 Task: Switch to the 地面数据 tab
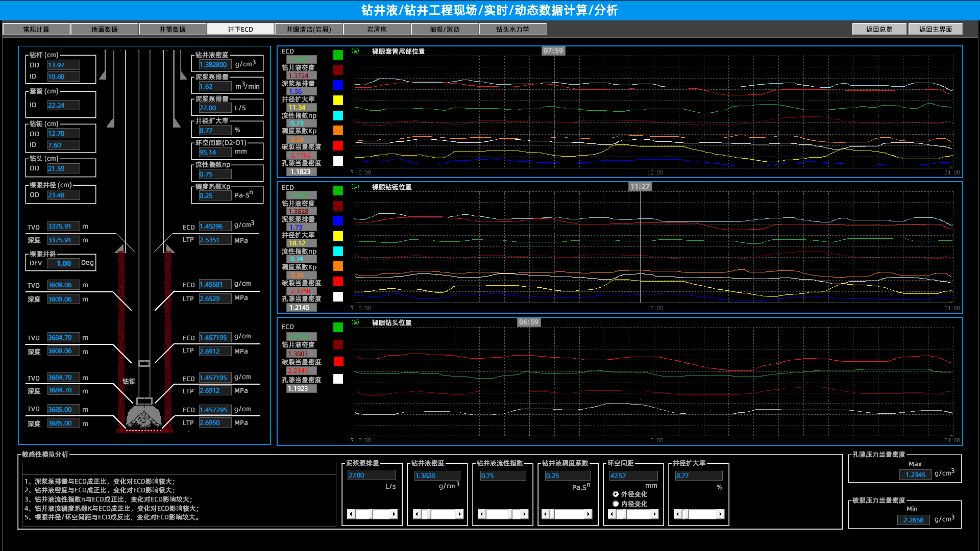(x=105, y=29)
